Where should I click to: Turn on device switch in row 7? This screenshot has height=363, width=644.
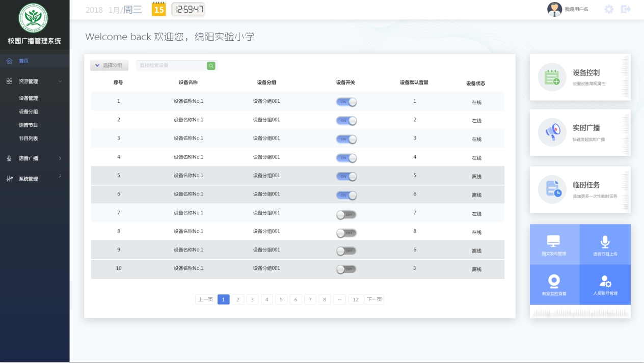346,215
